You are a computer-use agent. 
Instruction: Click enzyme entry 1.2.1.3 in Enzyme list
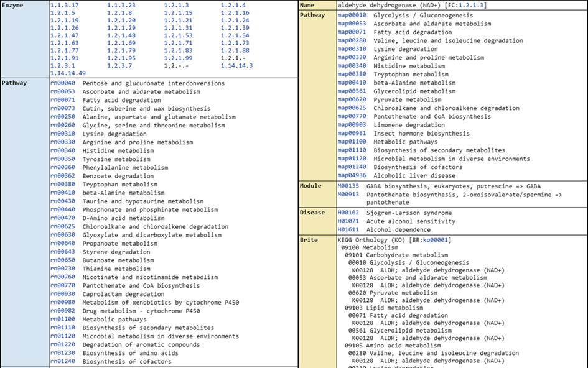tap(176, 5)
